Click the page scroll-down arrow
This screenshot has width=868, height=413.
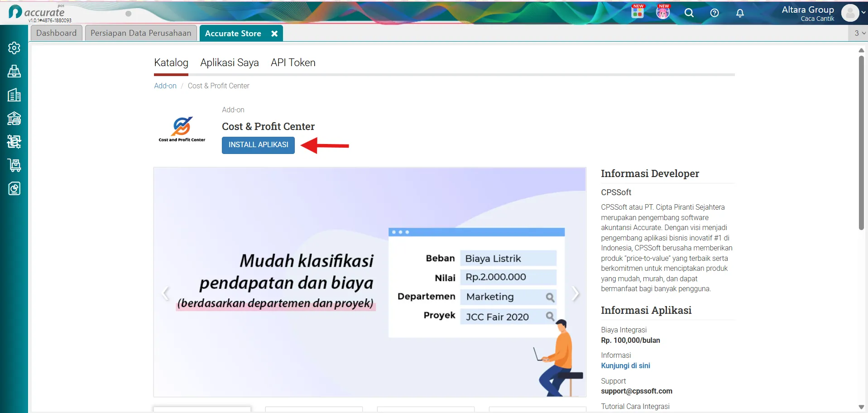[x=861, y=407]
